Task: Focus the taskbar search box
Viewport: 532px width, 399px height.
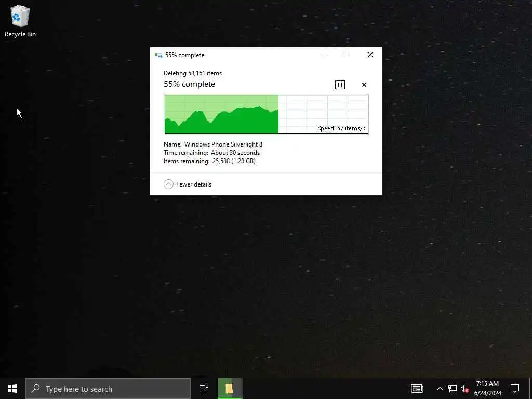Action: (108, 389)
